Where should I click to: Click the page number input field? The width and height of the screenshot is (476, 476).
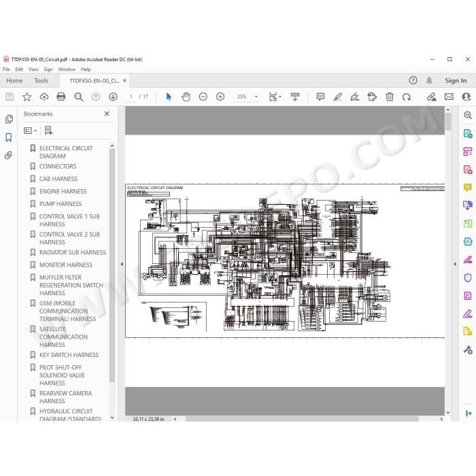(131, 97)
